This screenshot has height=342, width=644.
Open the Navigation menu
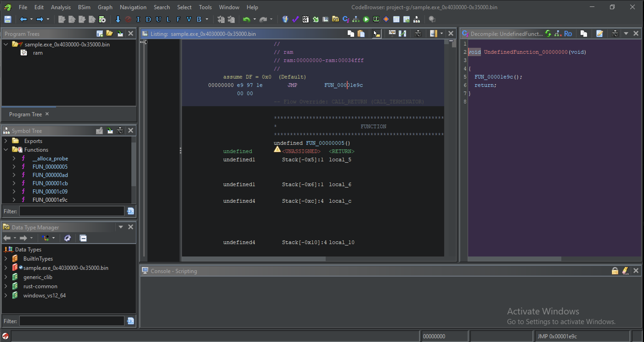[133, 7]
